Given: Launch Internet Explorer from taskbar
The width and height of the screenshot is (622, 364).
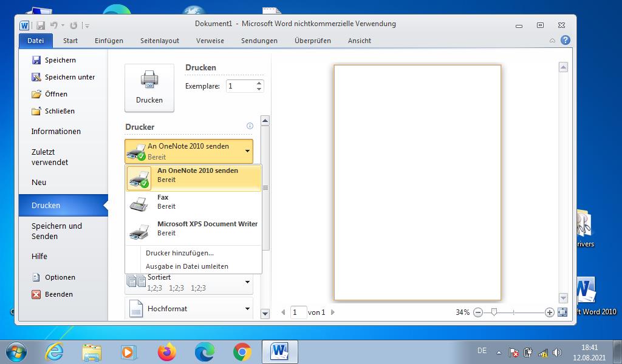Looking at the screenshot, I should [x=54, y=352].
